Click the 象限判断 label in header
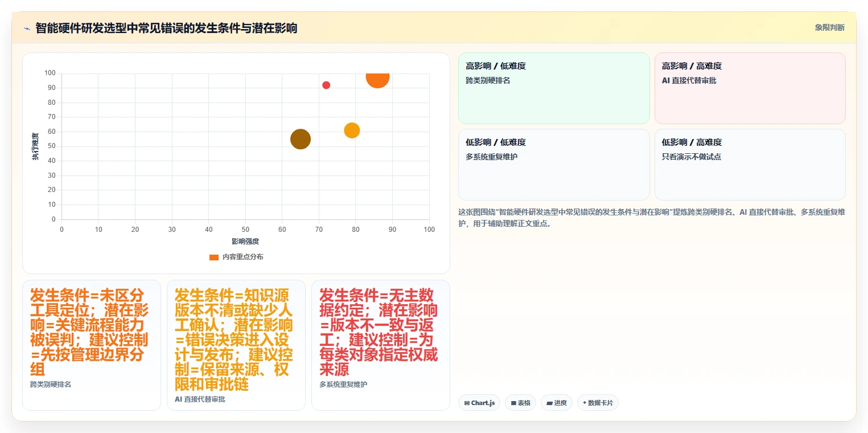 [x=829, y=27]
